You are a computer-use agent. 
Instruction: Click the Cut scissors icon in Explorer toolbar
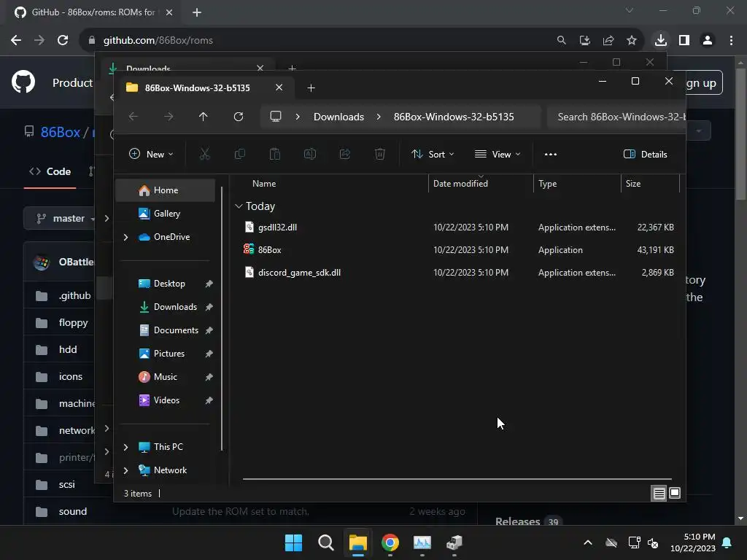(204, 155)
